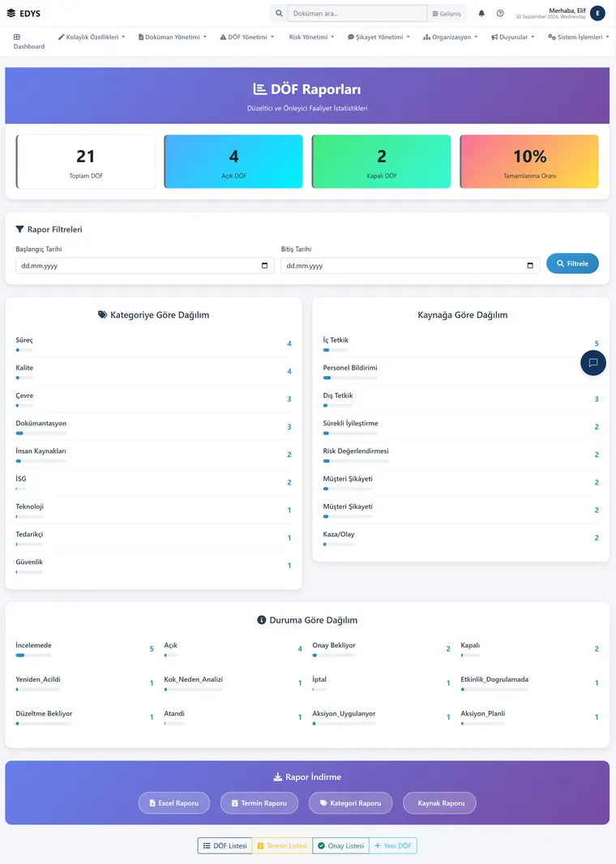This screenshot has width=616, height=864.
Task: Click the İncelemede status progress bar
Action: (33, 655)
